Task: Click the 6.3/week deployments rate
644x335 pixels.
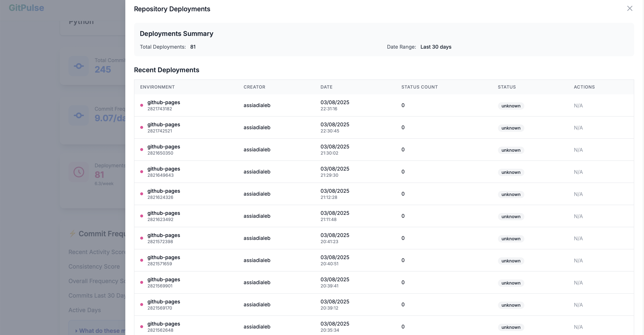Action: (104, 184)
